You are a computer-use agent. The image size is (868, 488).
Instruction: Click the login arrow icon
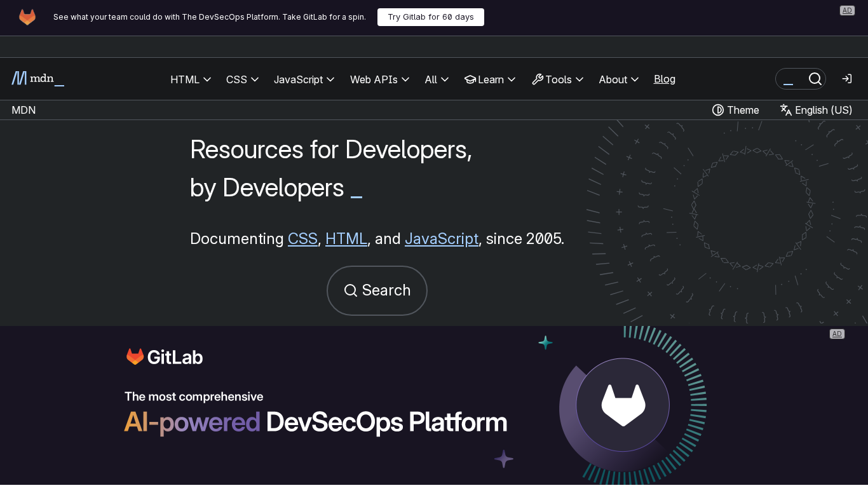846,79
